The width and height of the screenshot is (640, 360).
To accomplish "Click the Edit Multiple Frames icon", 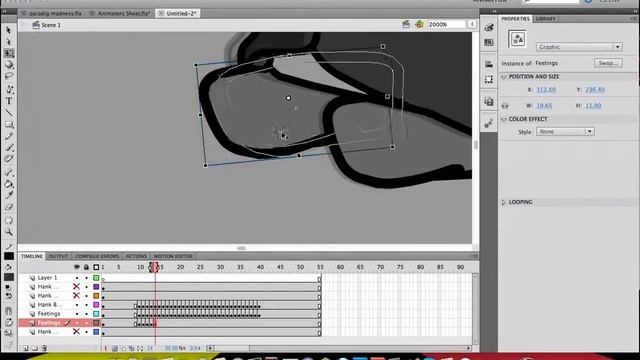I will [131, 348].
